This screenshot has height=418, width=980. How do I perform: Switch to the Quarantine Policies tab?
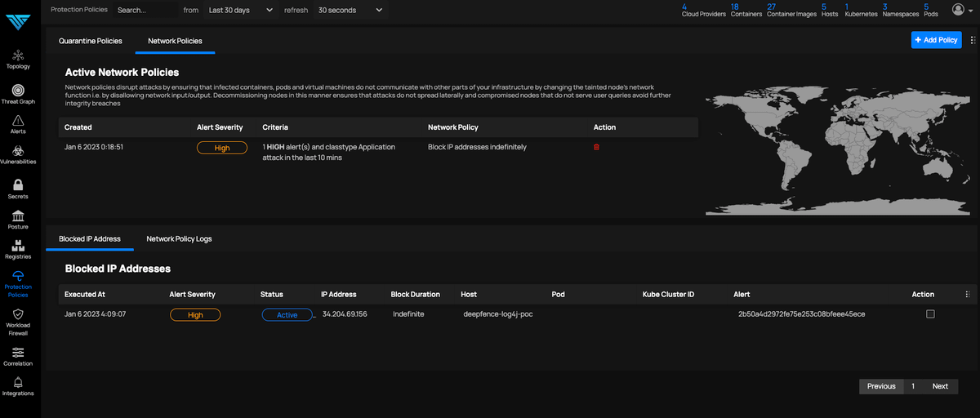pos(90,41)
